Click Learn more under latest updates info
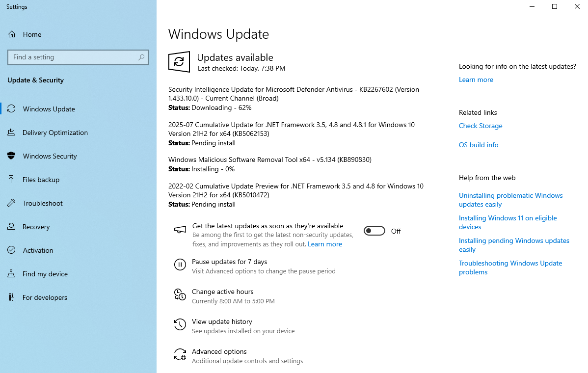The height and width of the screenshot is (373, 588). tap(476, 80)
